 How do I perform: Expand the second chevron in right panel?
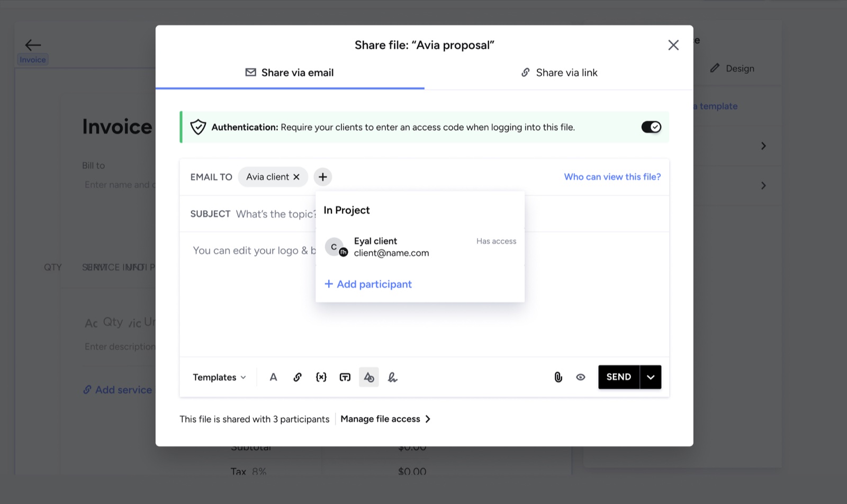[x=763, y=186]
